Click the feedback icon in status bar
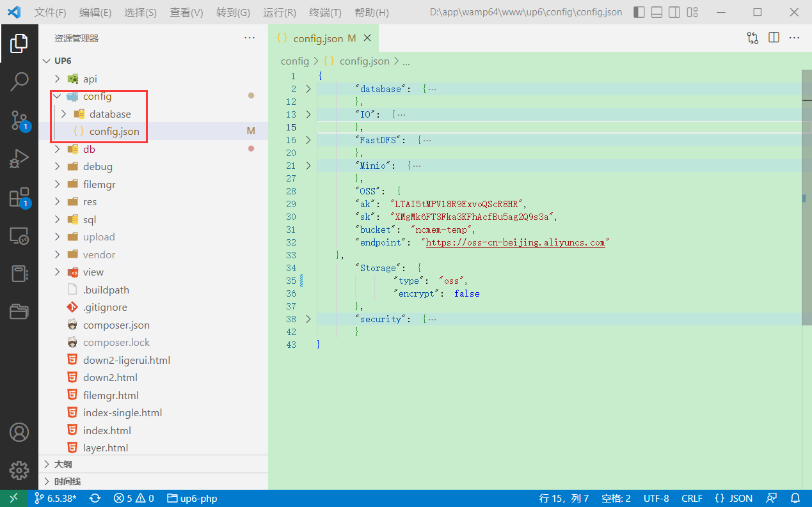Viewport: 812px width, 507px height. 772,499
